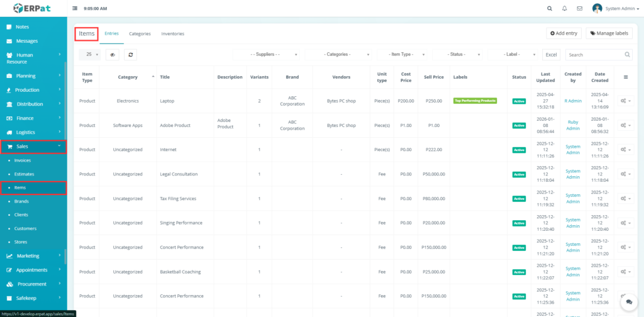This screenshot has width=644, height=317.
Task: Switch to the Inventories tab
Action: click(x=172, y=33)
